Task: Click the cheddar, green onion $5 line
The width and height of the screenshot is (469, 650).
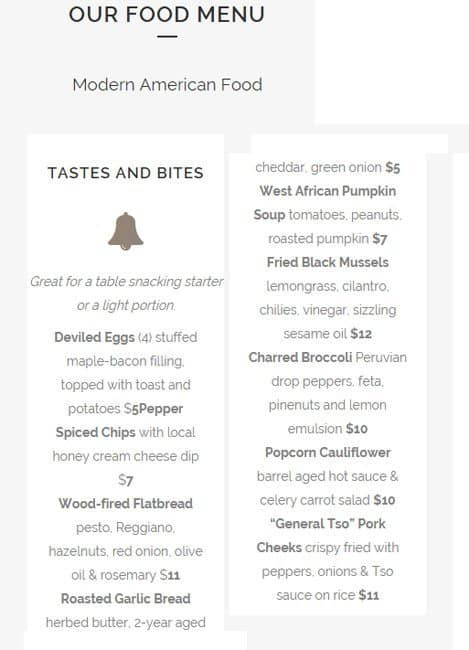Action: [x=328, y=167]
